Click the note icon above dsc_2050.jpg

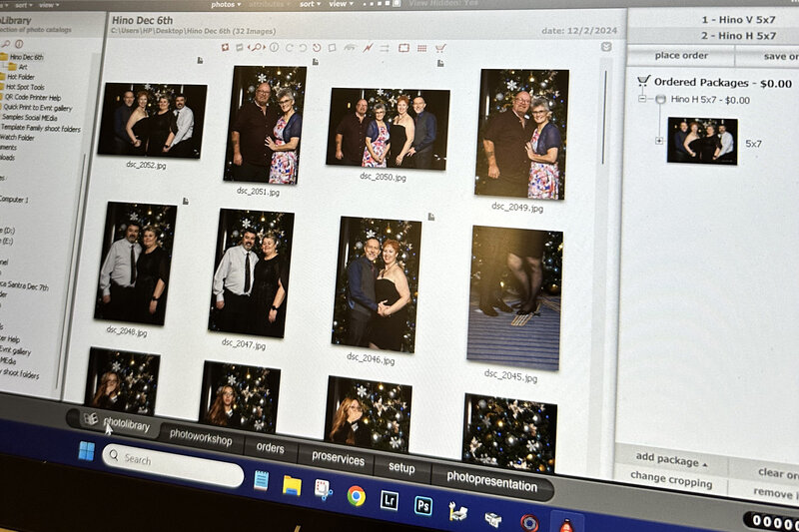coord(440,63)
